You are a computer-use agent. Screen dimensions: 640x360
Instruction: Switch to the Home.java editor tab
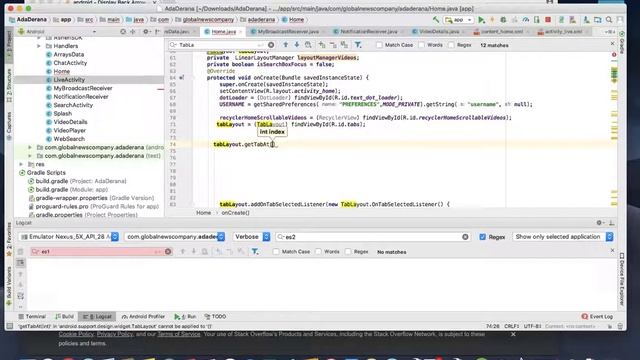coord(223,31)
